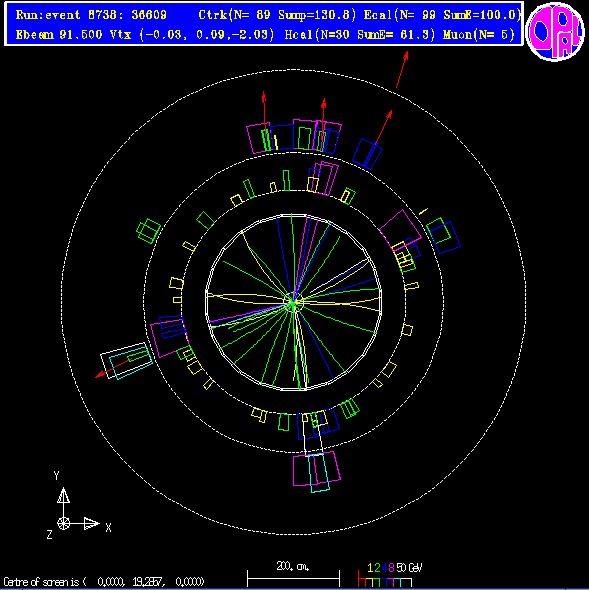Click the OPAL logo in the corner
589x590 pixels.
click(555, 32)
